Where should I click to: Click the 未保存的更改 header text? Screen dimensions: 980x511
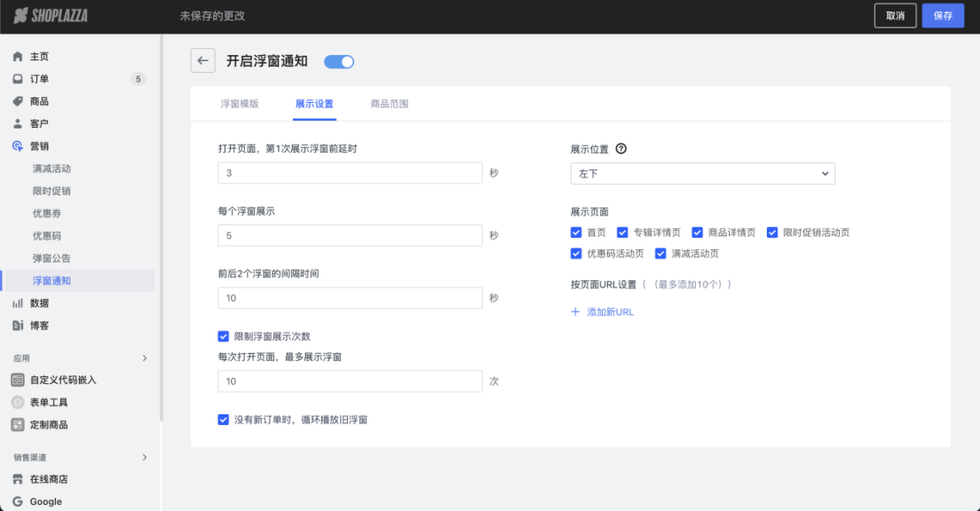(212, 16)
